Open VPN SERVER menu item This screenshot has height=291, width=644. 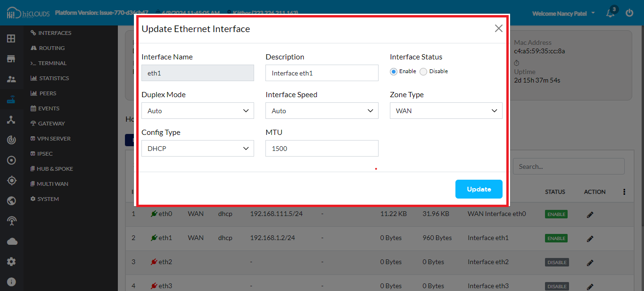(50, 139)
